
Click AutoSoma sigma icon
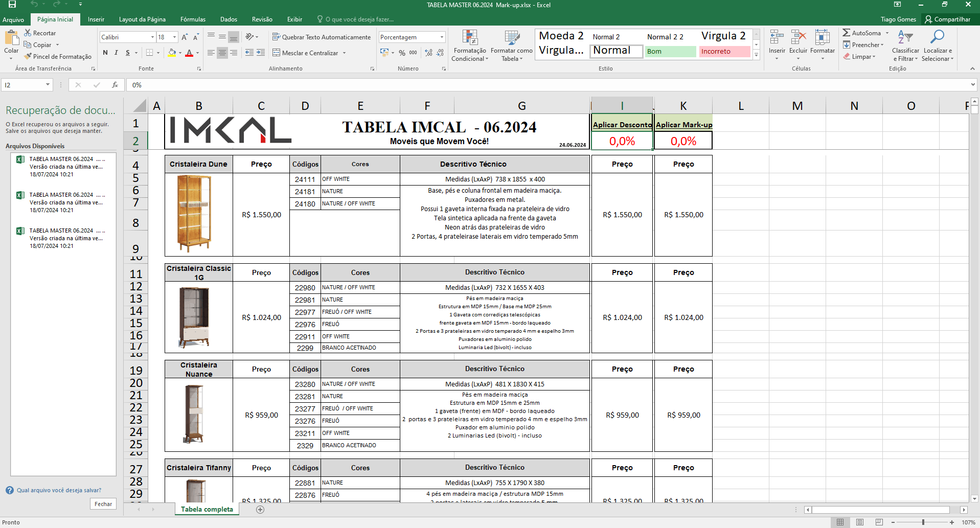coord(846,33)
